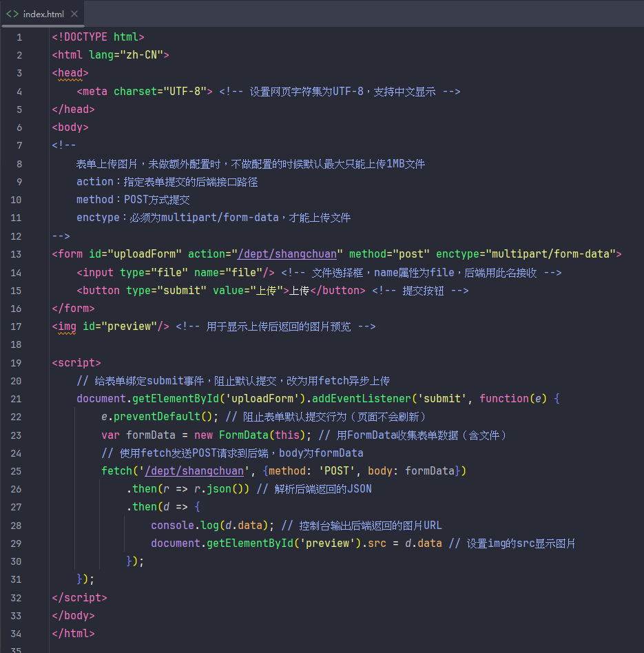Click 'addEventListener' on line 21
The image size is (644, 653).
click(x=362, y=399)
